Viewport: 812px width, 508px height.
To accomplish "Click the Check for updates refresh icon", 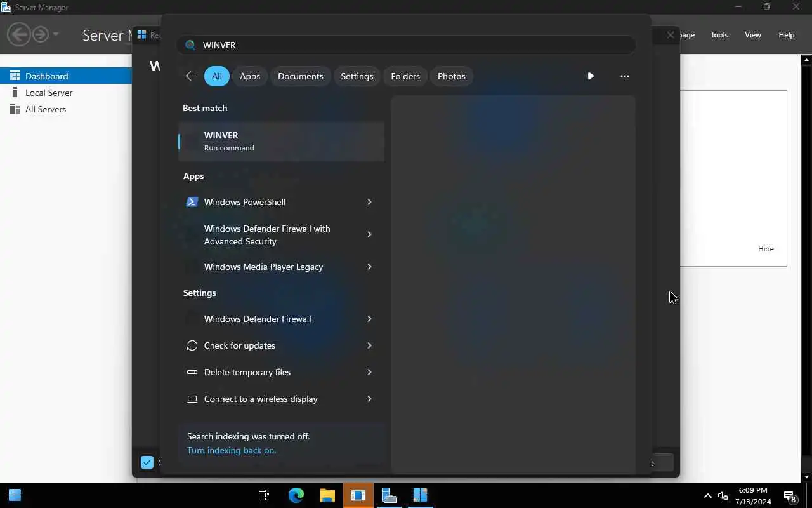I will (x=192, y=345).
